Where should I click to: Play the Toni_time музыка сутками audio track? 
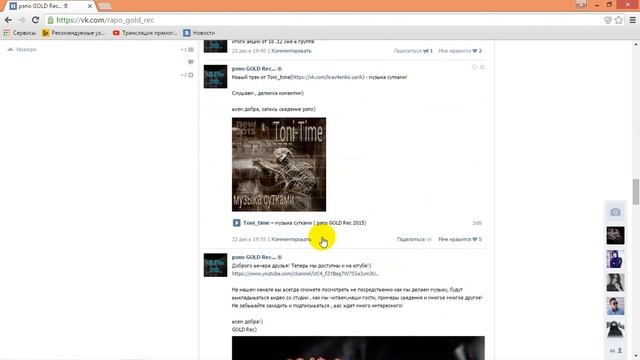point(236,223)
